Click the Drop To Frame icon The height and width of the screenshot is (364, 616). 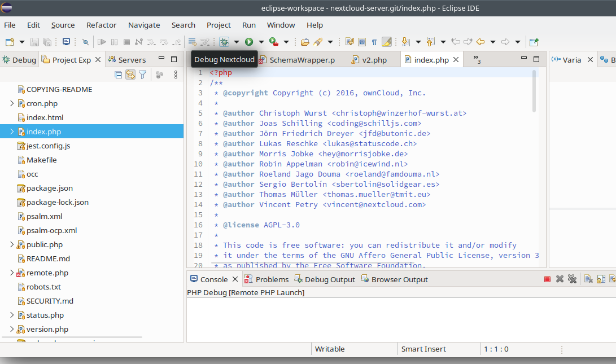coord(192,42)
